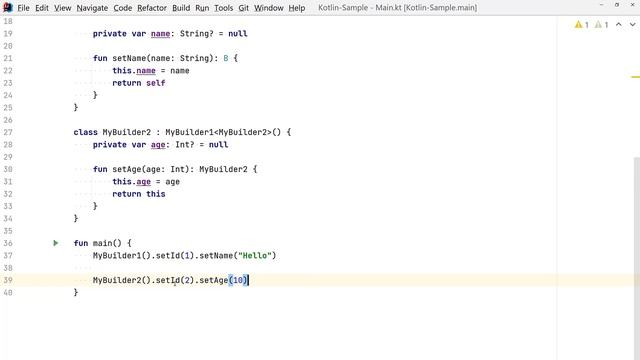Go to next highlighted error arrow
640x360 pixels.
[x=632, y=25]
